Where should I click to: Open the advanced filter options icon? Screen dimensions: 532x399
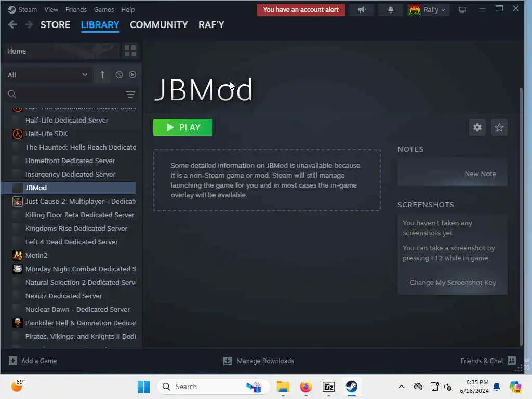[130, 95]
